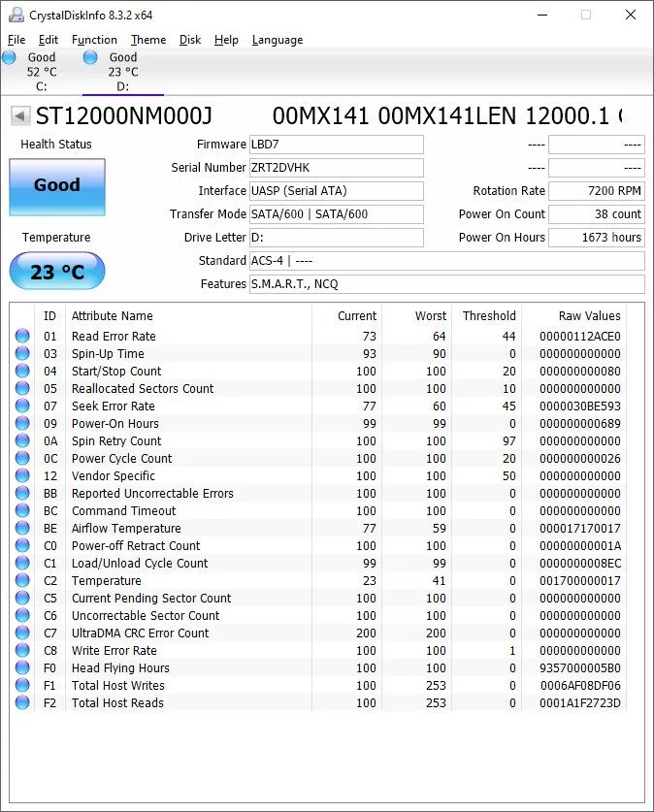Click the D: drive status orb

[x=90, y=57]
